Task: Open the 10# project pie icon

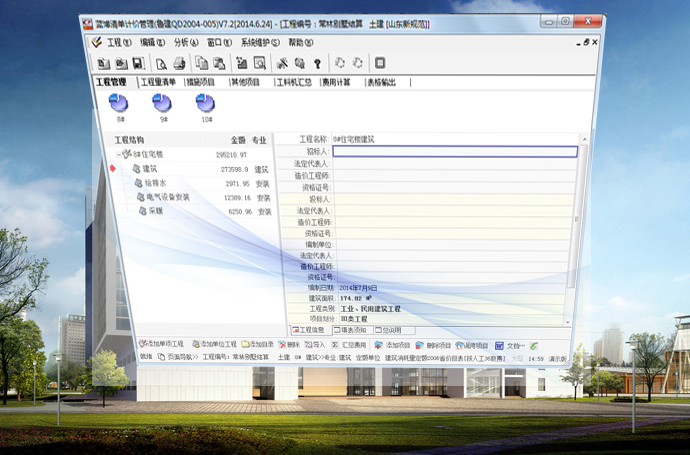Action: (x=205, y=104)
